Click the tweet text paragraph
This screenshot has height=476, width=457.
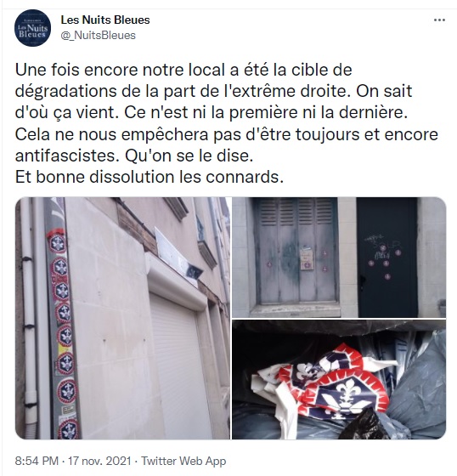[x=226, y=123]
